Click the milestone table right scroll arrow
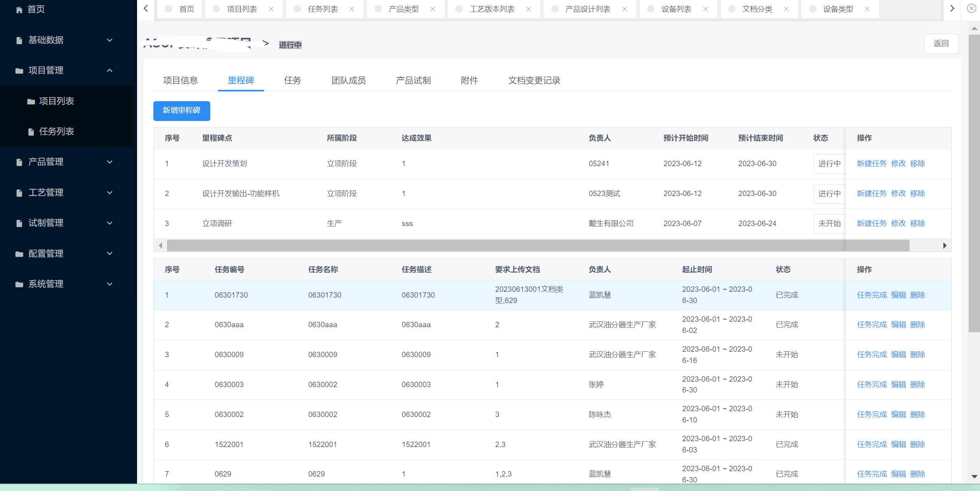Image resolution: width=980 pixels, height=491 pixels. click(x=945, y=245)
